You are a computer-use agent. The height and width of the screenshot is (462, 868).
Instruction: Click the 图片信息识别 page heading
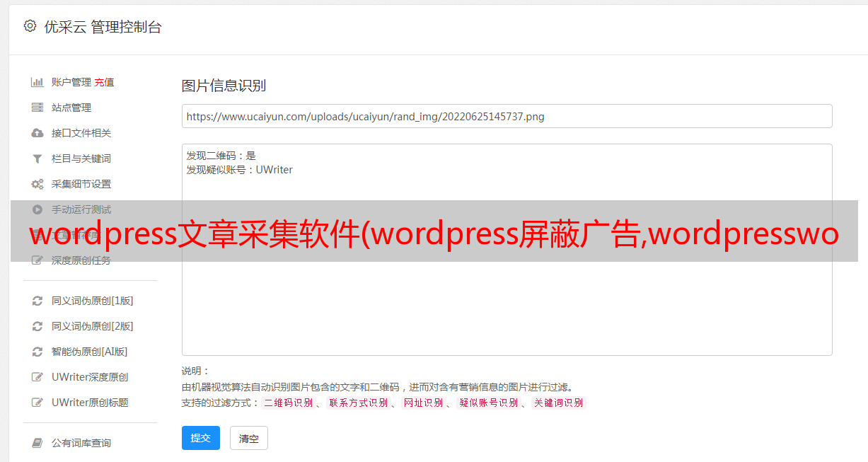click(224, 86)
